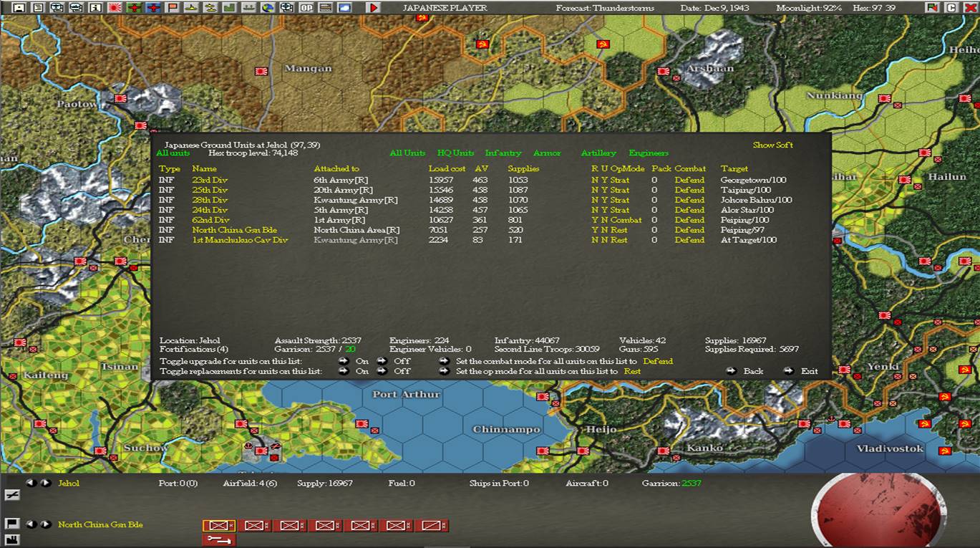Click the Japanese base marker beside Arshaan
This screenshot has width=980, height=548.
(x=664, y=72)
